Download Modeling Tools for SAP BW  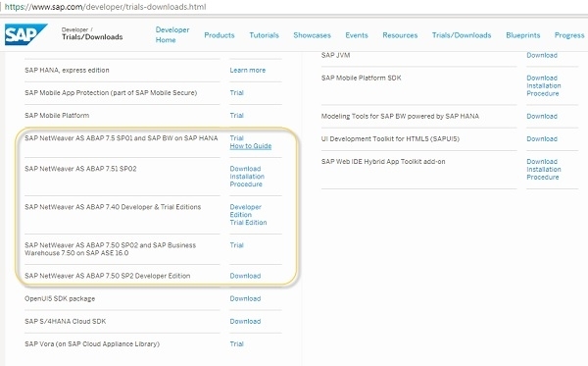coord(542,117)
